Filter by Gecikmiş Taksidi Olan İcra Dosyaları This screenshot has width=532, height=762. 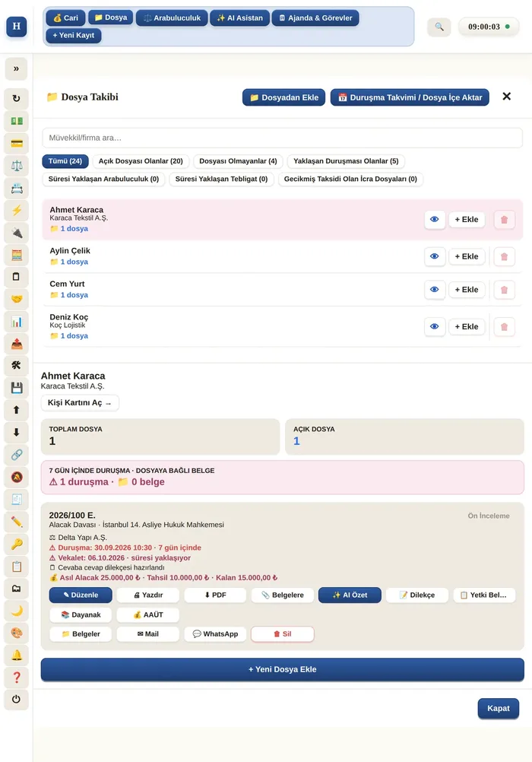(x=350, y=179)
